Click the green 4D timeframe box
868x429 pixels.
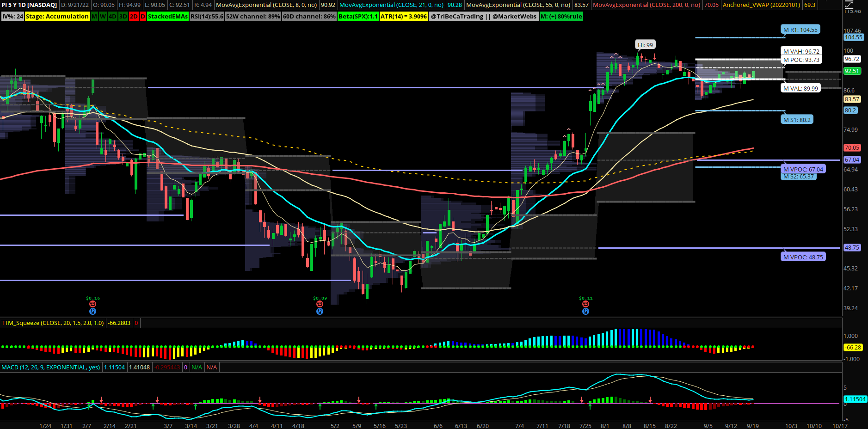[112, 17]
